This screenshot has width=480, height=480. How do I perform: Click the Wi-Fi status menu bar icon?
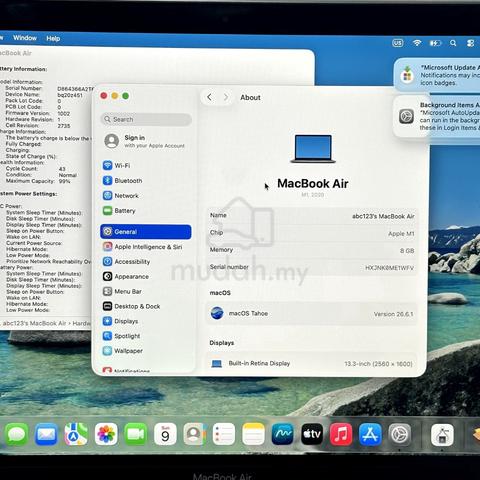417,43
